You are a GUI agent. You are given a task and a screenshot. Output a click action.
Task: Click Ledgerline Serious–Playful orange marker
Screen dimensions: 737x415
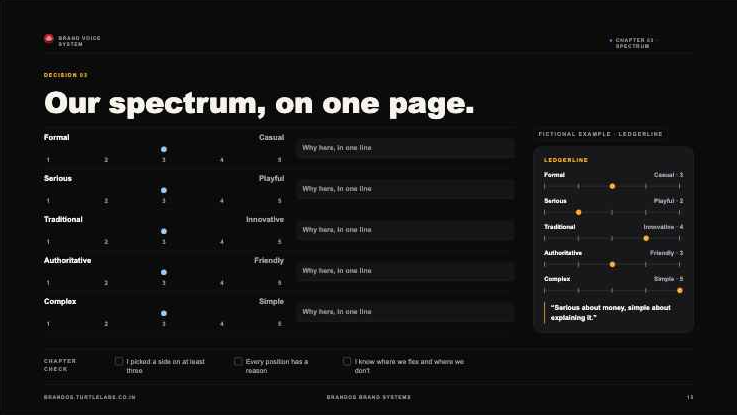tap(578, 212)
